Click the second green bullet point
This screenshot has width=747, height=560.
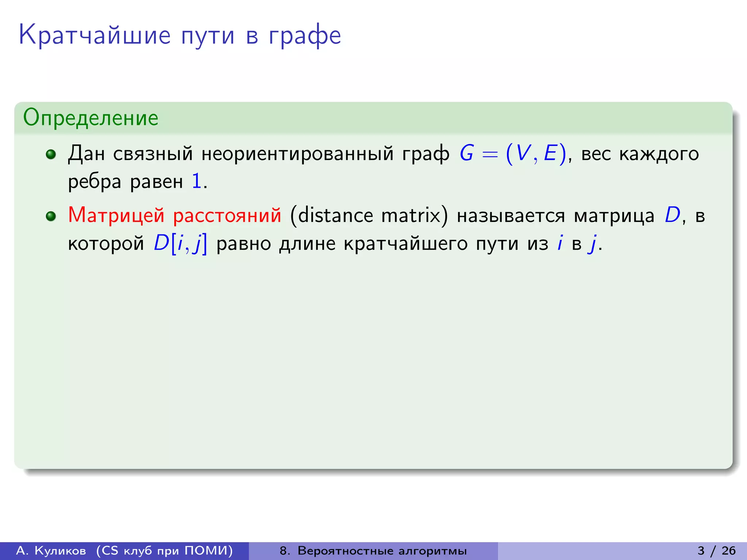[51, 216]
